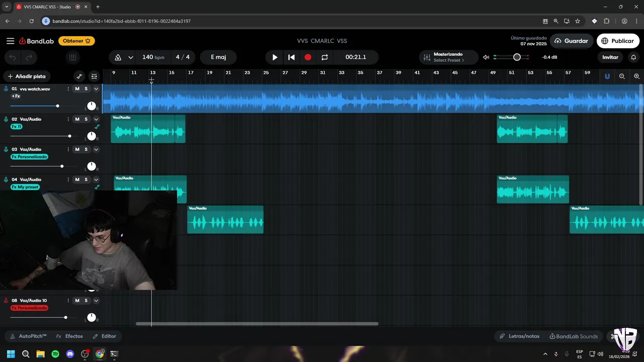Viewport: 644px width, 362px height.
Task: Click the Invitar button
Action: pos(610,57)
